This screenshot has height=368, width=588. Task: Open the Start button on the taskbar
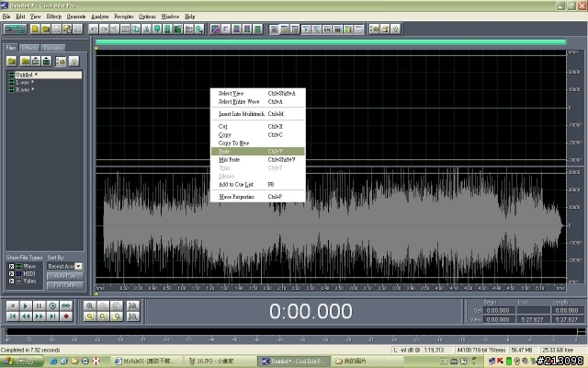coord(22,362)
